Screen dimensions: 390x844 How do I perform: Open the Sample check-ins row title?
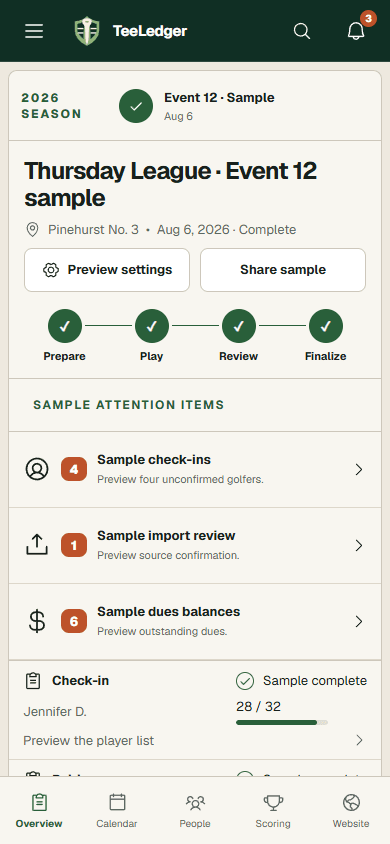pyautogui.click(x=154, y=460)
